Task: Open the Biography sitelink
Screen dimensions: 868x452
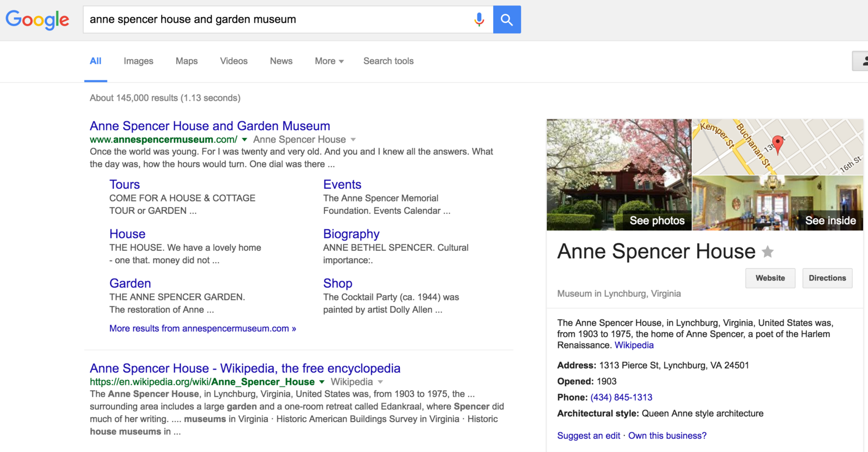Action: (x=352, y=234)
